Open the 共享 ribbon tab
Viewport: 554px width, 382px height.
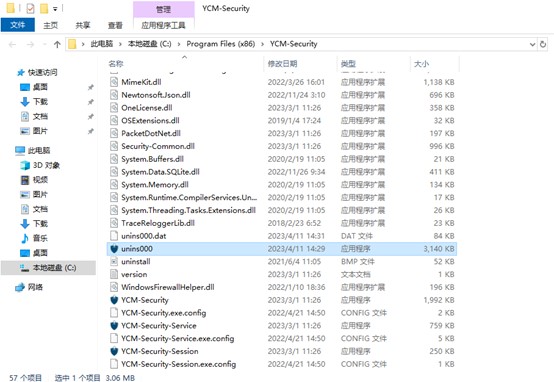(83, 25)
